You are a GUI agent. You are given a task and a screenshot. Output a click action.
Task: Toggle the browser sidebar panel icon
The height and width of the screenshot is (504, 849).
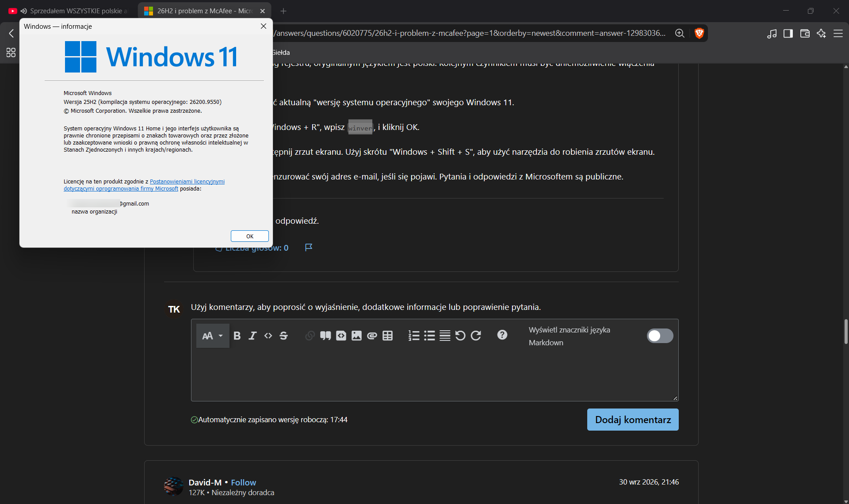[788, 34]
